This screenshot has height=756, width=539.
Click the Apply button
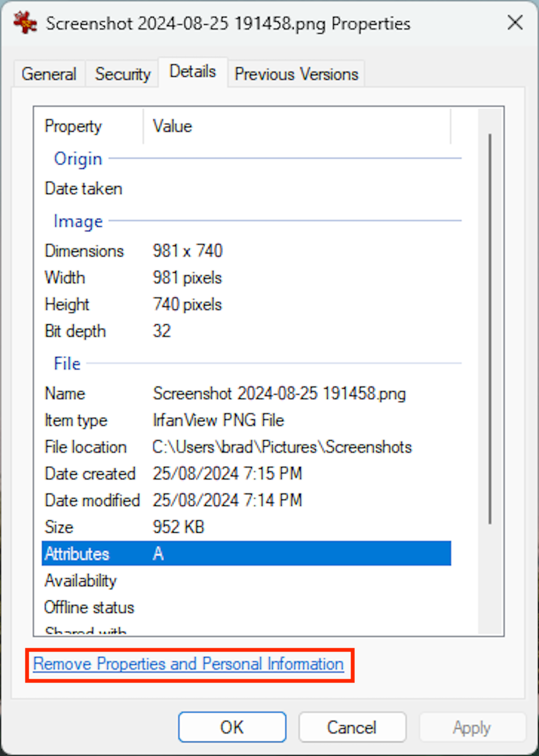(472, 727)
